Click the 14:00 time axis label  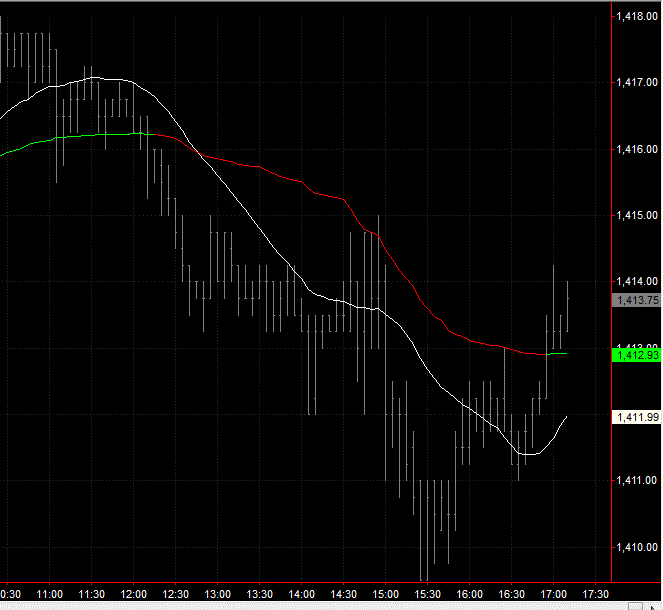coord(301,594)
